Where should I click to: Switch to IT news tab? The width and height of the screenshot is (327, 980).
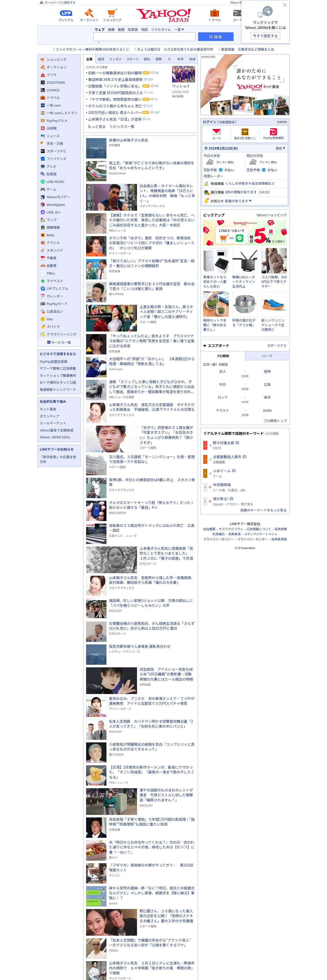pos(169,59)
